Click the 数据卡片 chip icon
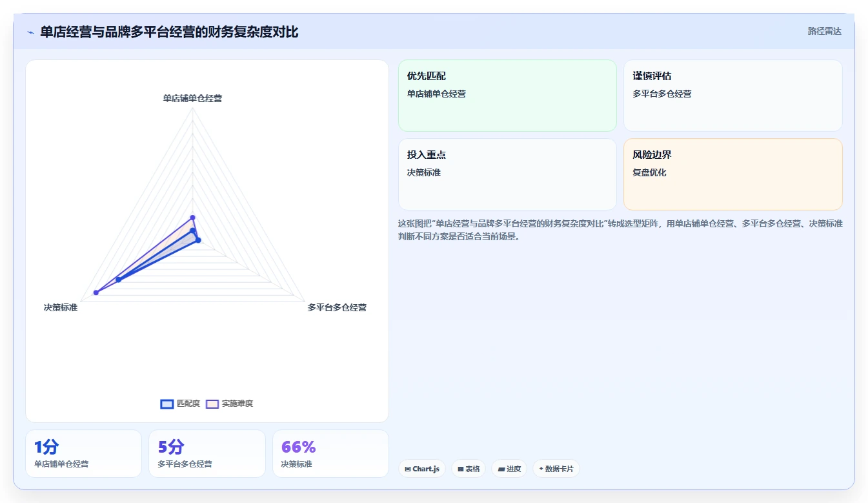 (541, 469)
